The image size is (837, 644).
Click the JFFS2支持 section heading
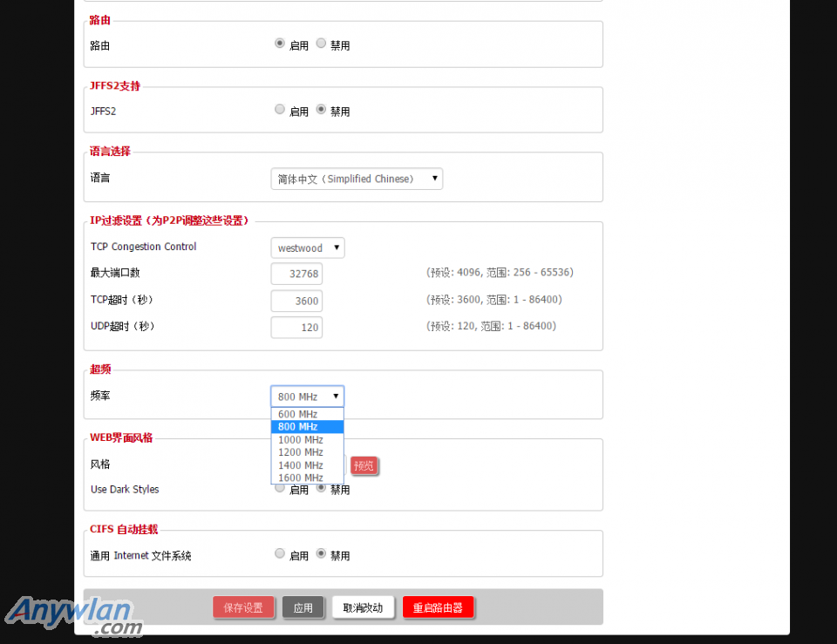point(115,86)
